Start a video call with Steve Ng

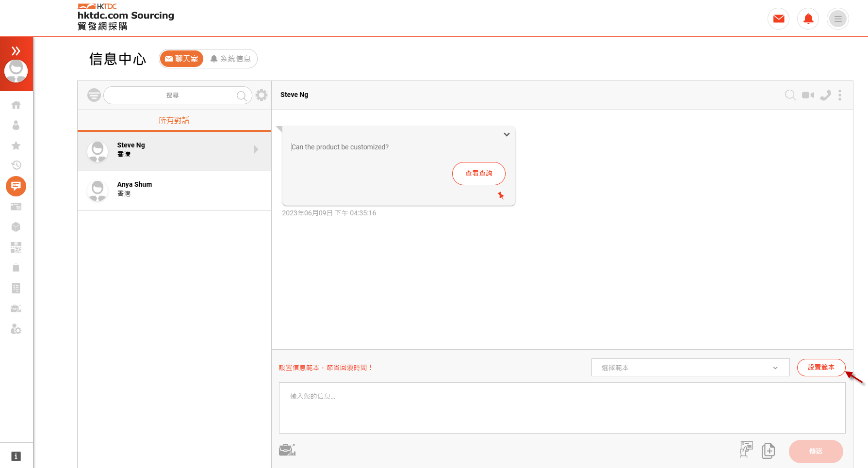coord(808,95)
